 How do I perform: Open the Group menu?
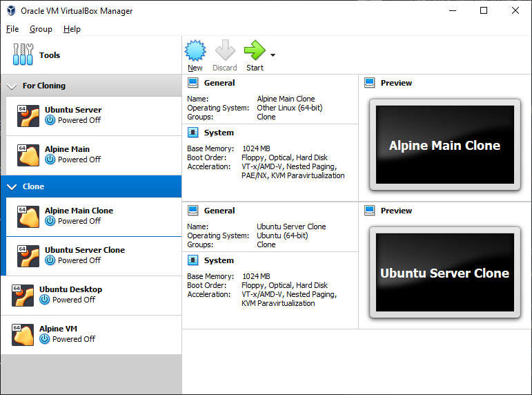point(41,29)
